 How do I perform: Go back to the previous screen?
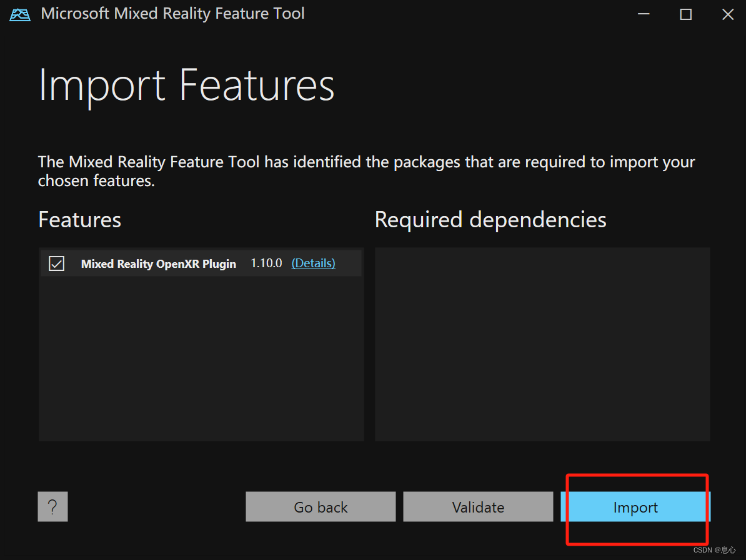pyautogui.click(x=321, y=507)
